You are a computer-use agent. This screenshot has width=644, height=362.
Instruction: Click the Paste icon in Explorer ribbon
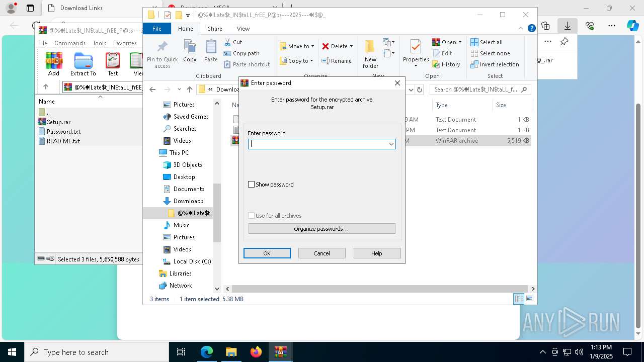click(x=211, y=51)
